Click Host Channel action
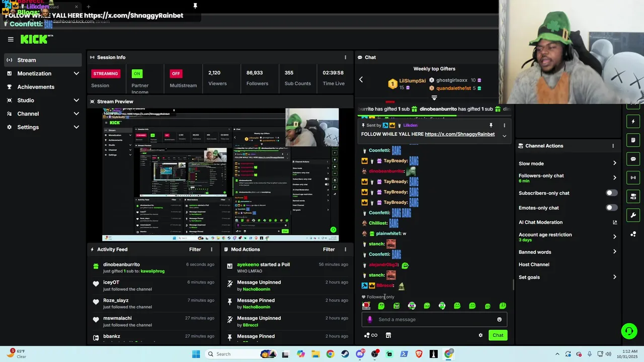 pos(534,264)
